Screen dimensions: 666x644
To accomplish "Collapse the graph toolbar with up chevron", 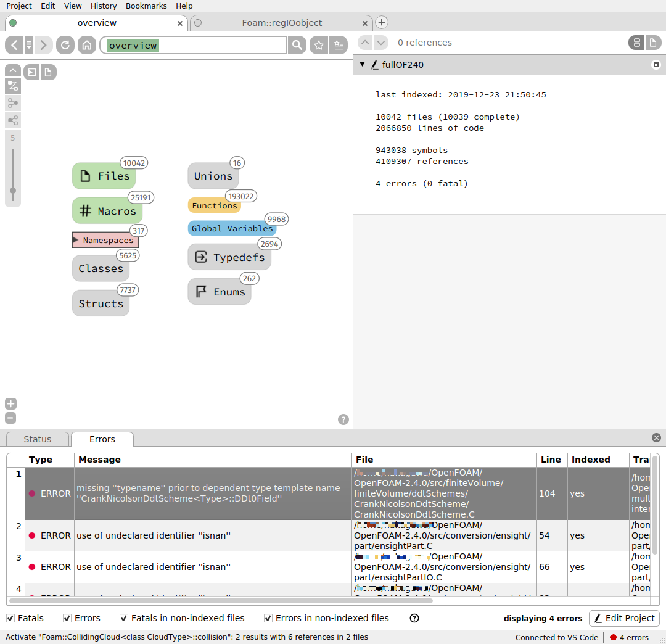I will pyautogui.click(x=13, y=70).
